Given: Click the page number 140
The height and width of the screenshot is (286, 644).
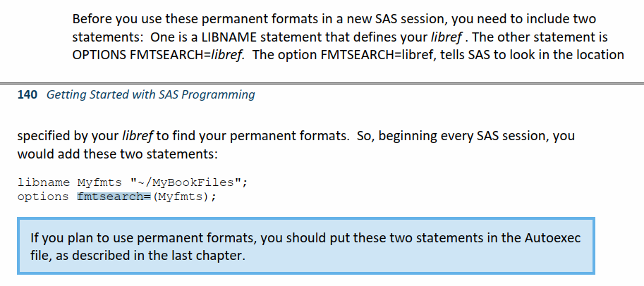Looking at the screenshot, I should click(x=27, y=94).
